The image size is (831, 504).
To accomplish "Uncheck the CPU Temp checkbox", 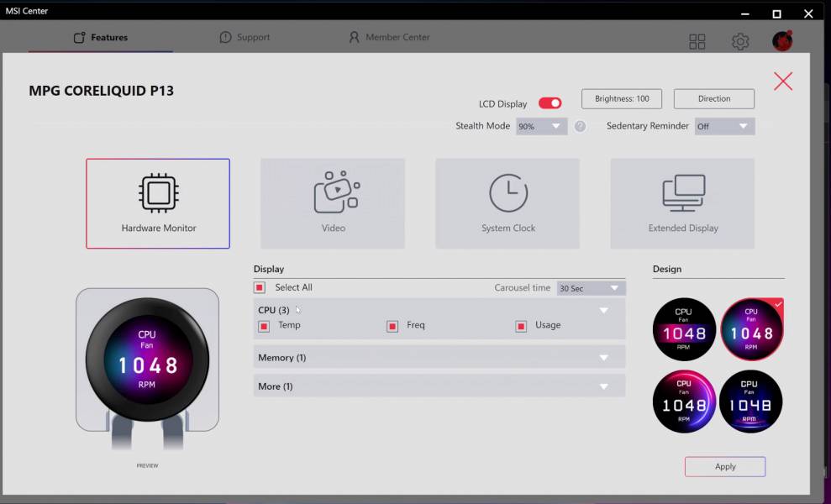I will pos(264,326).
